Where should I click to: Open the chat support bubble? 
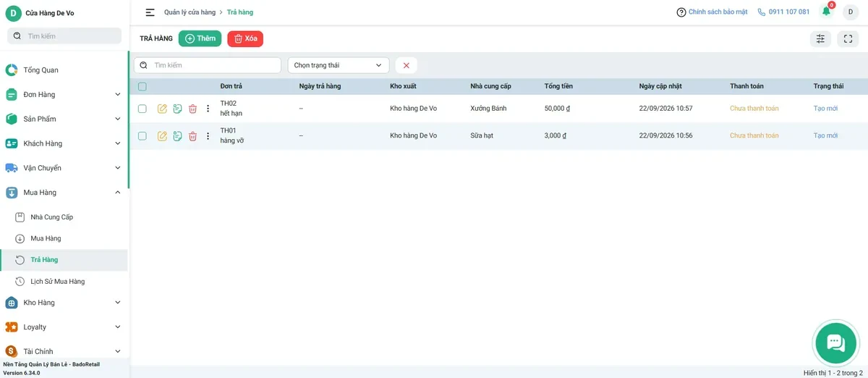(835, 343)
